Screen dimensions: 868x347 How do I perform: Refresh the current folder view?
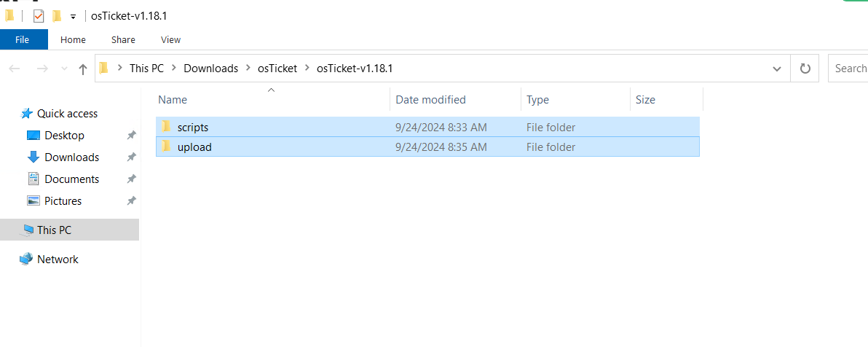[805, 69]
